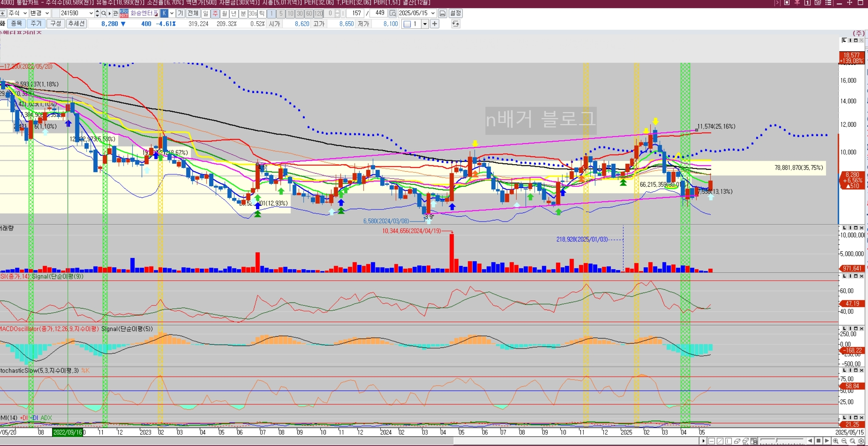Click the 설정 settings button
Viewport: 868px width, 446px height.
pos(456,13)
